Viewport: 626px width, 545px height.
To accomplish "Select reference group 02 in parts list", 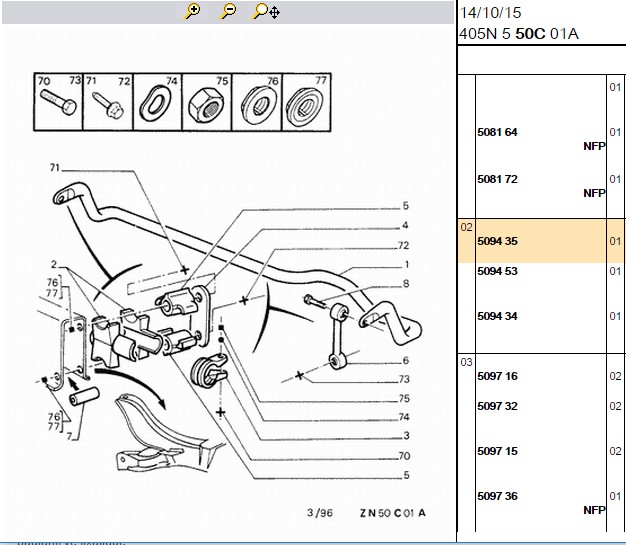I will point(466,228).
